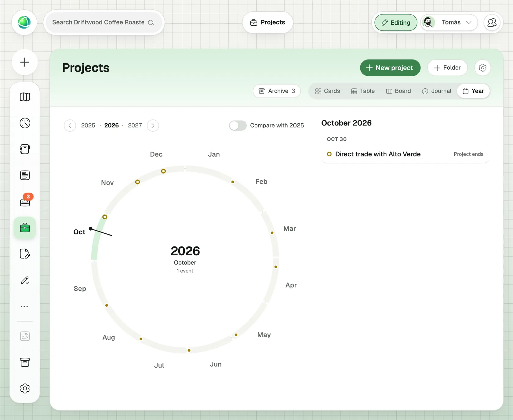Click the Folder button
This screenshot has height=420, width=513.
point(447,68)
